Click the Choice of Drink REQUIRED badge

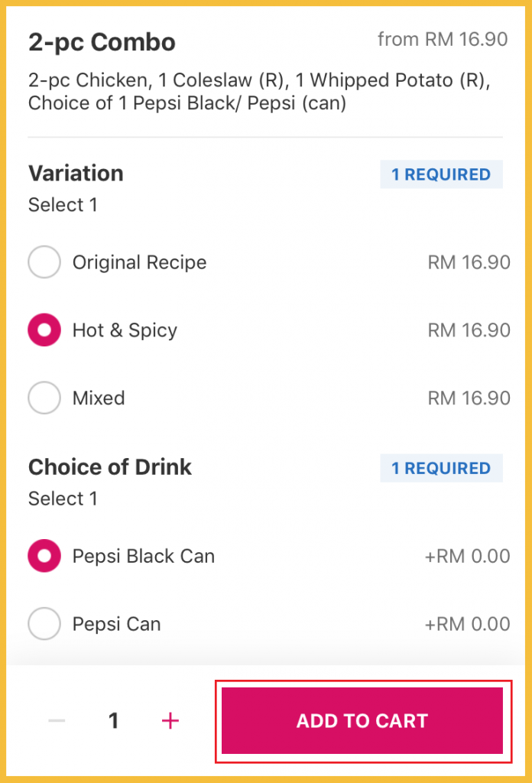point(441,468)
